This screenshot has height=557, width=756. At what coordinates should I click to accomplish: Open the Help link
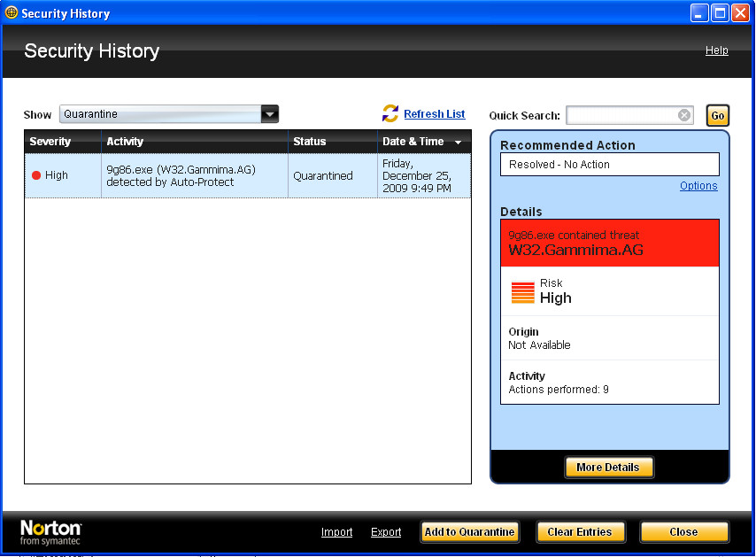pyautogui.click(x=716, y=50)
